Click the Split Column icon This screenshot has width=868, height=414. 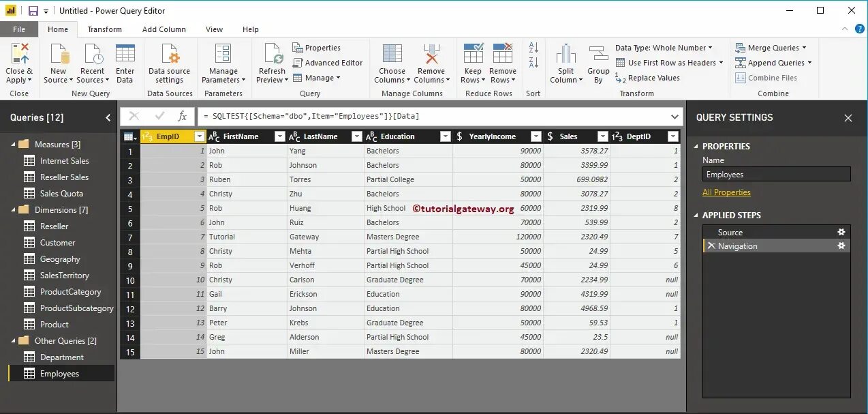click(565, 54)
